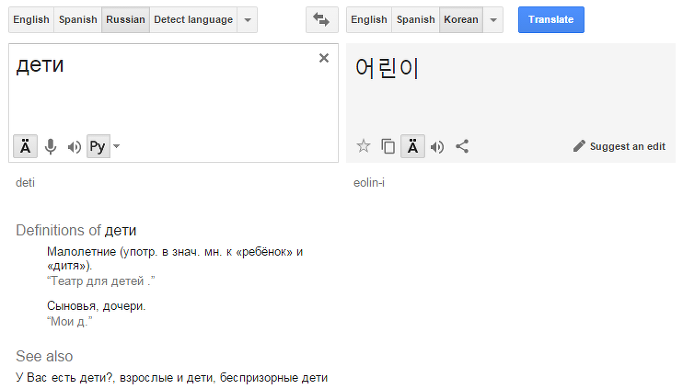Screen dimensions: 683x389
Task: Select Russian as the source language
Action: (125, 20)
